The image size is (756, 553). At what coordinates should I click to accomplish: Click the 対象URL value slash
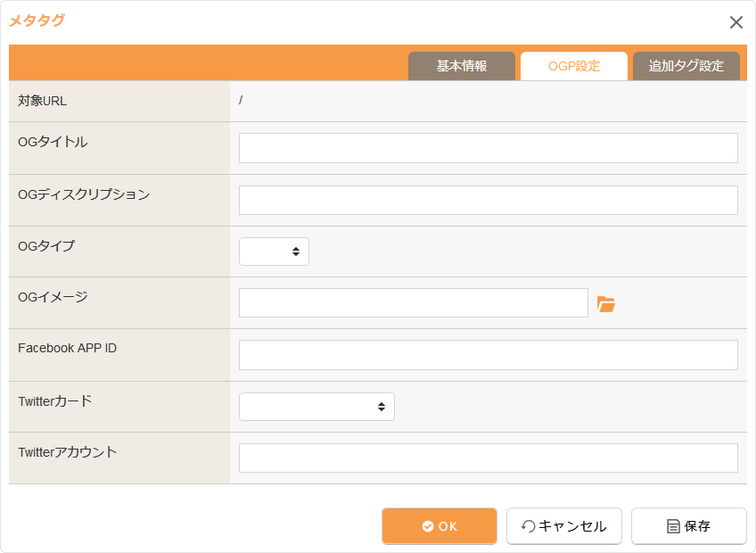pos(241,101)
